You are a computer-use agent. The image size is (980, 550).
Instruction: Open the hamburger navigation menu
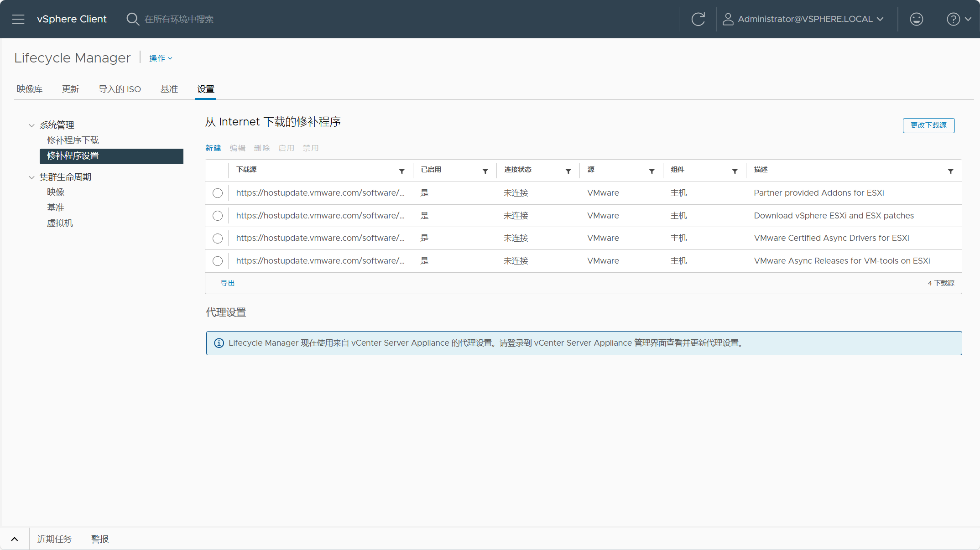tap(18, 19)
